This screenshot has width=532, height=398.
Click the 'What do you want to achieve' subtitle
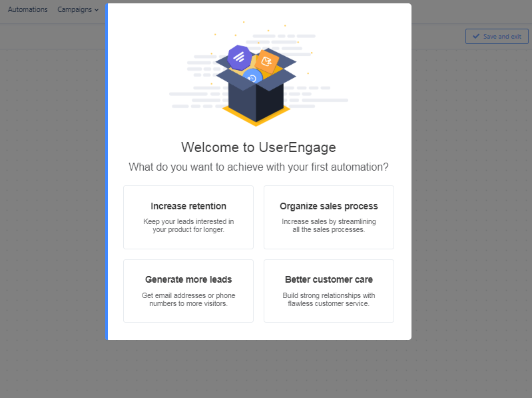pyautogui.click(x=258, y=167)
